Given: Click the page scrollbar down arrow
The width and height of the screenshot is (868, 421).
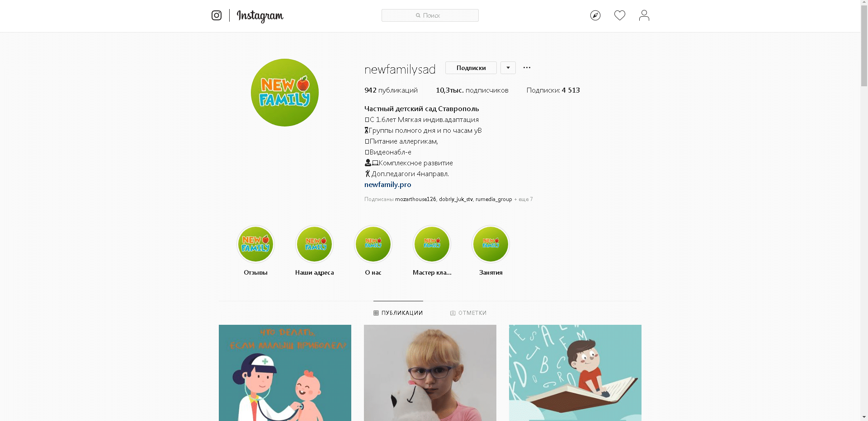Looking at the screenshot, I should (x=864, y=417).
